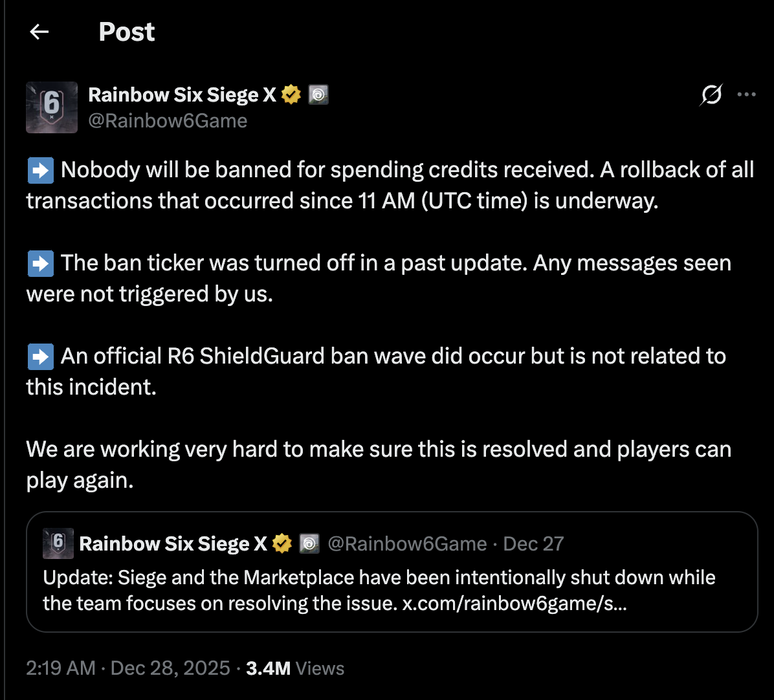Click the Ubisoft affiliation badge in the post header
This screenshot has height=700, width=774.
[318, 94]
